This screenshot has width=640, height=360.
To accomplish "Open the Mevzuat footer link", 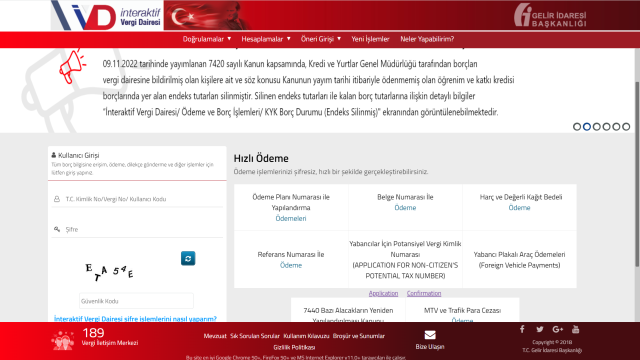I will 215,336.
